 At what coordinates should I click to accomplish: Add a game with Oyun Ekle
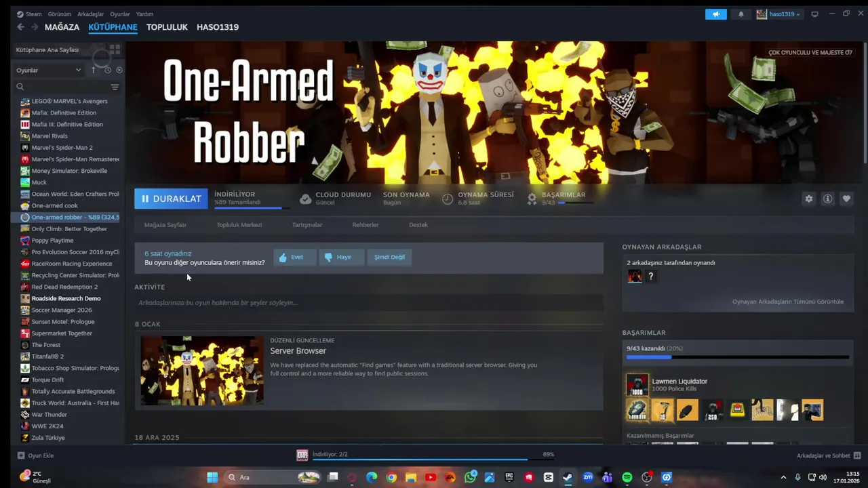pos(35,455)
